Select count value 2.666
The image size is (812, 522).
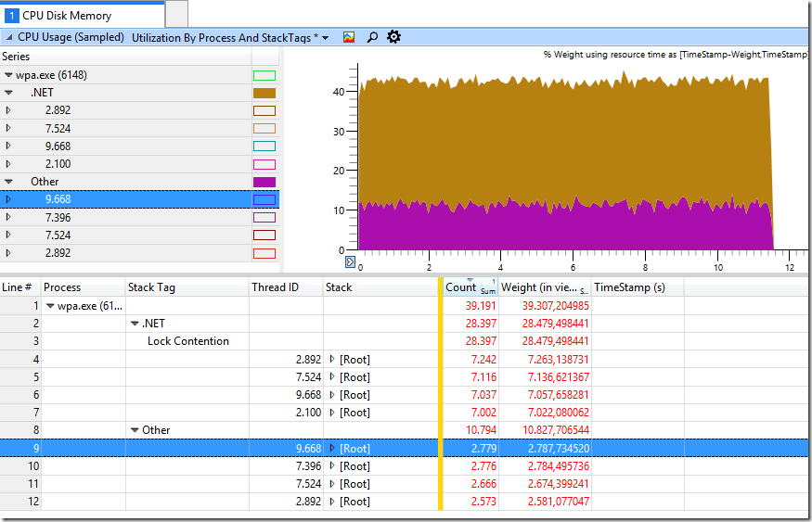coord(483,484)
